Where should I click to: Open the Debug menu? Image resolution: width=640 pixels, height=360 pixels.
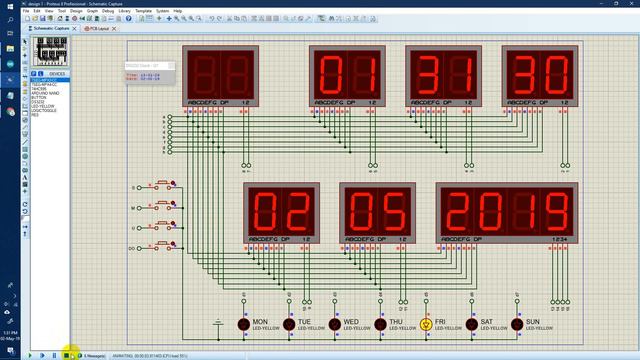click(x=108, y=11)
